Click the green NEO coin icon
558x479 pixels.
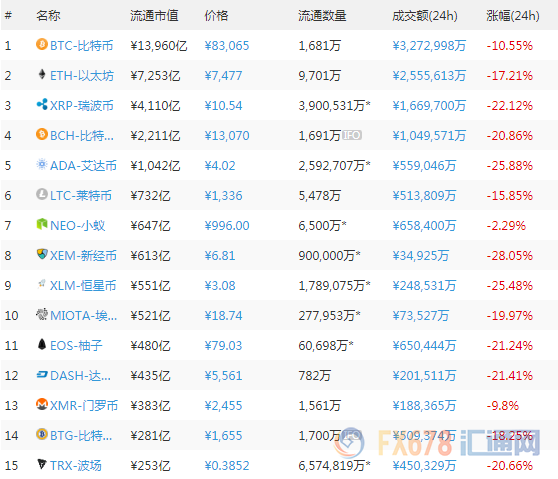[42, 224]
